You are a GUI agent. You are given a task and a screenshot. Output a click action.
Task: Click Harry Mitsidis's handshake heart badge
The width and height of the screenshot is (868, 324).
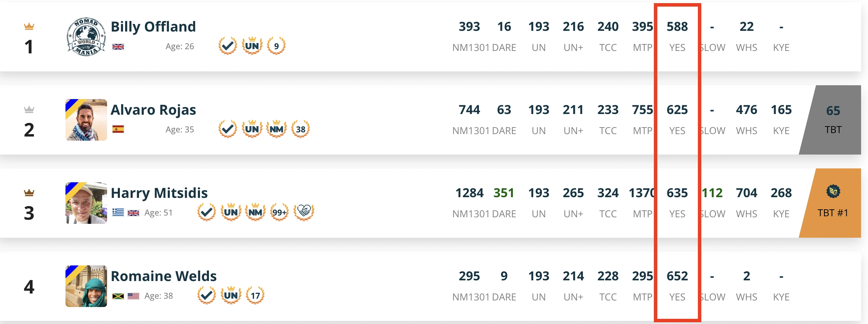coord(304,212)
